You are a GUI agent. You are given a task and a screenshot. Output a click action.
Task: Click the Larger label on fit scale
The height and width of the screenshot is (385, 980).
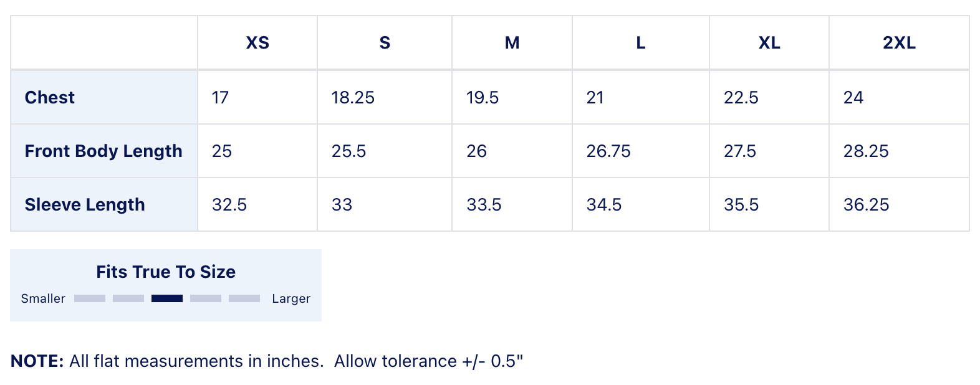291,298
